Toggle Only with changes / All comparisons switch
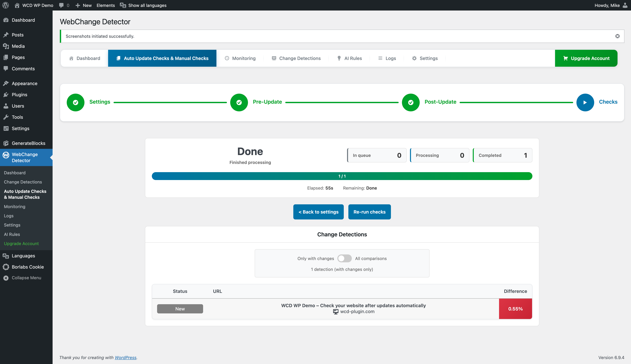The height and width of the screenshot is (364, 631). pos(344,259)
